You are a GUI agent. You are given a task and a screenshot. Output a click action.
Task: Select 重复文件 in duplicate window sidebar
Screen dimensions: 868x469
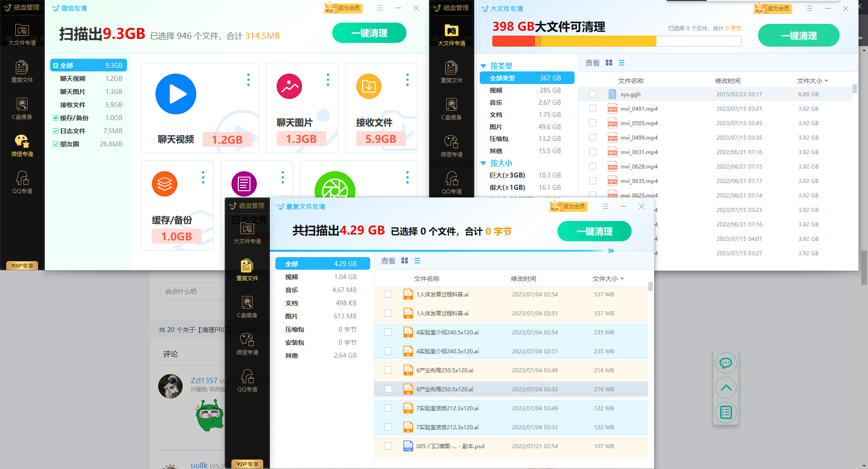(x=247, y=270)
